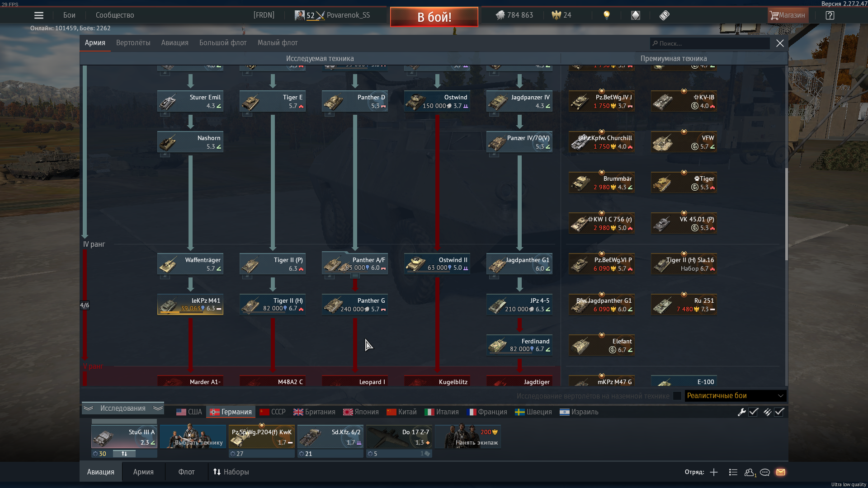
Task: Open the contacts friends icon
Action: click(x=750, y=472)
